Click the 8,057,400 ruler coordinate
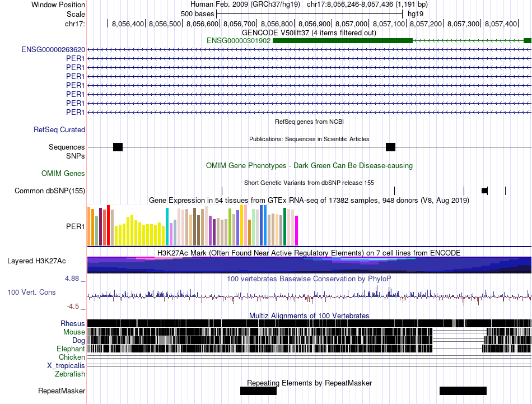Viewport: 532px width, 404px height. coord(501,24)
